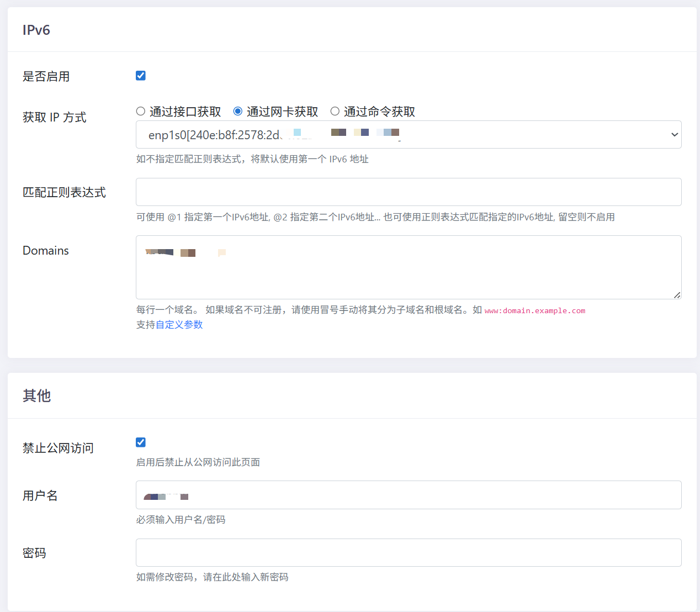The height and width of the screenshot is (612, 700).
Task: Select the 通过网卡获取 radio option
Action: click(238, 112)
